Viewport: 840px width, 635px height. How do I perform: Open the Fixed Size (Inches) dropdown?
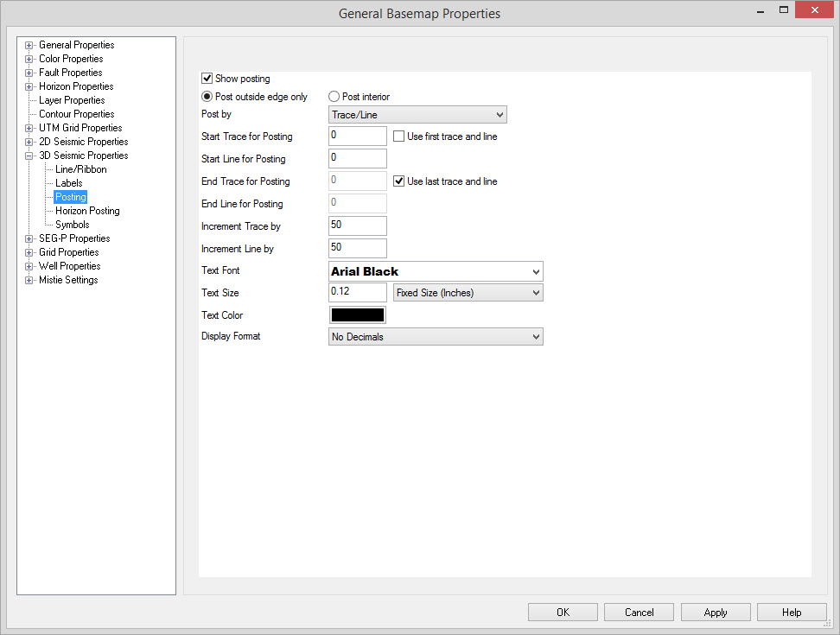(x=468, y=293)
